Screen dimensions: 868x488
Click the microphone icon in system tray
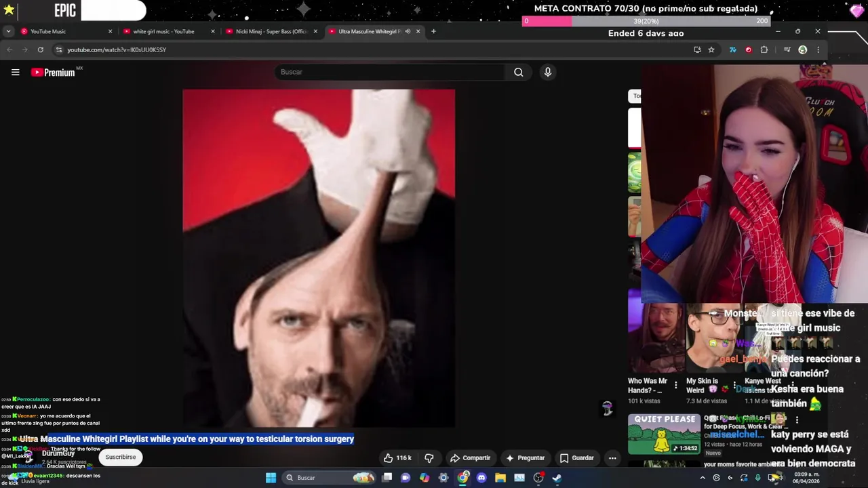758,478
